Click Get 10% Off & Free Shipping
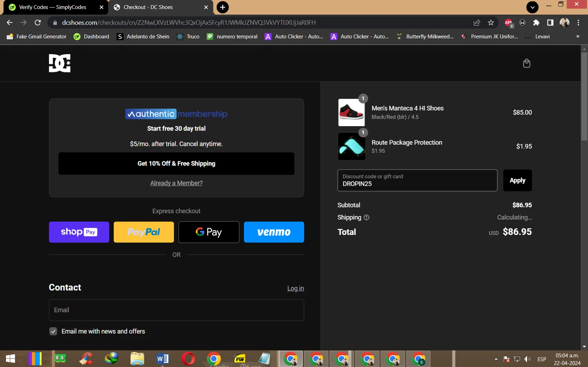This screenshot has width=588, height=367. pyautogui.click(x=176, y=164)
